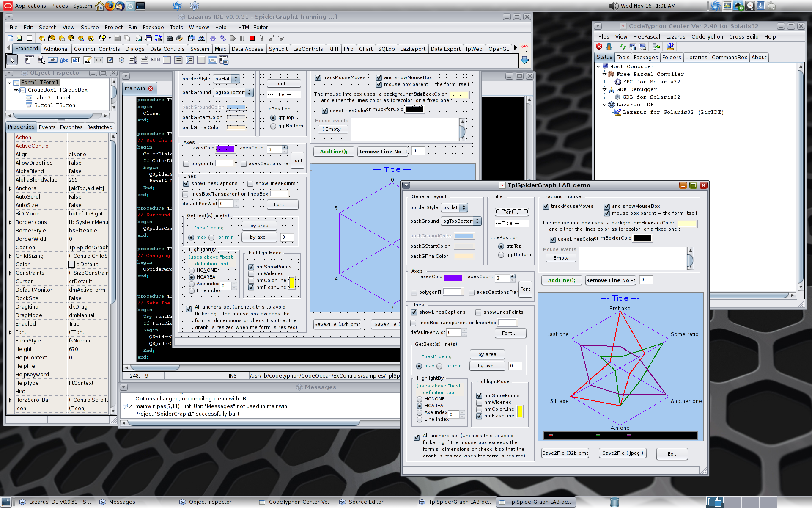Image resolution: width=812 pixels, height=508 pixels.
Task: Select qtpBottom radio button in LAB demo window
Action: point(501,255)
